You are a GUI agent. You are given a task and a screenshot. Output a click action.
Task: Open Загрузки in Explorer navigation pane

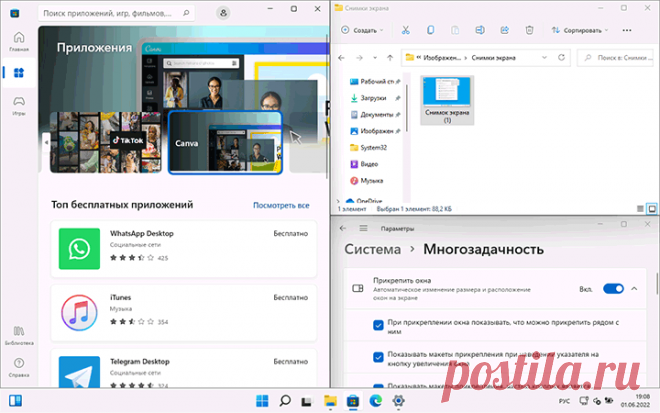click(374, 98)
